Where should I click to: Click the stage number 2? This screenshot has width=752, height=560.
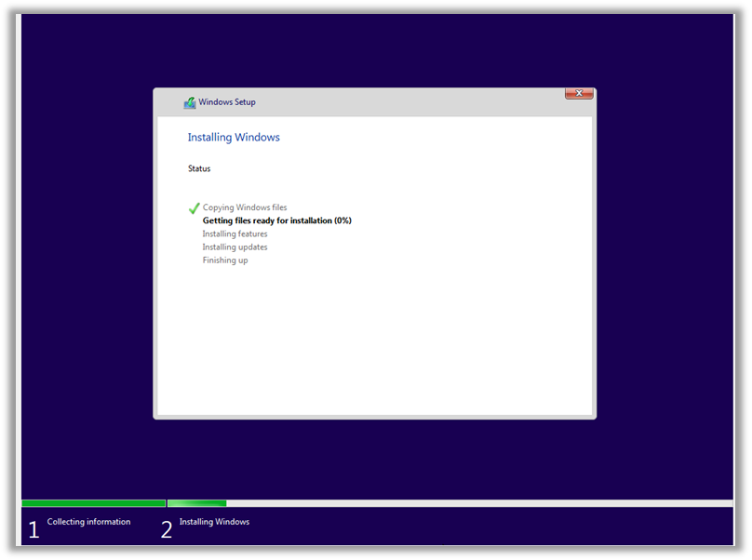[167, 530]
